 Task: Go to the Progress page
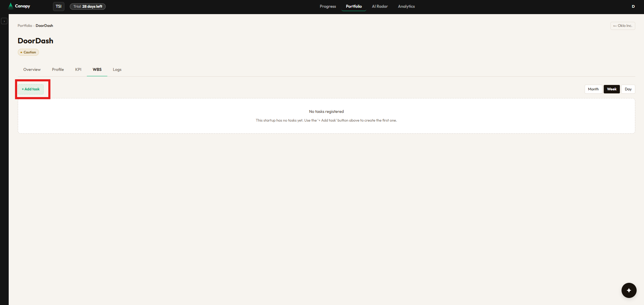[x=328, y=6]
